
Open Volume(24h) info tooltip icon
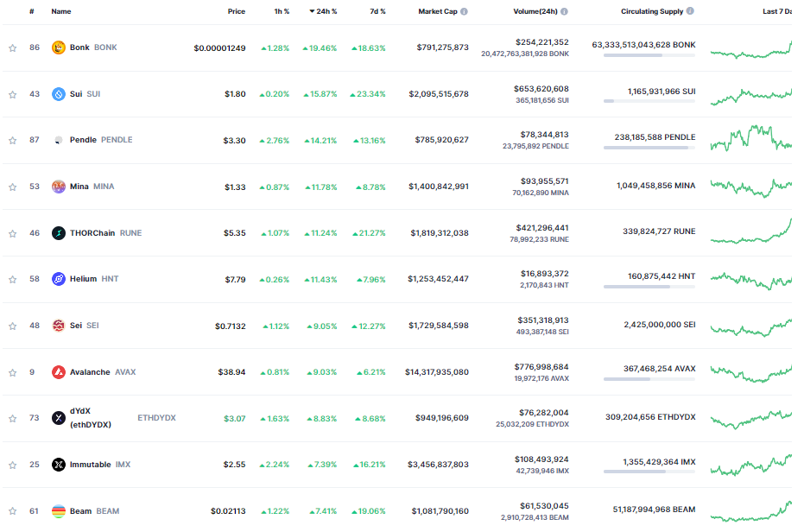point(564,11)
